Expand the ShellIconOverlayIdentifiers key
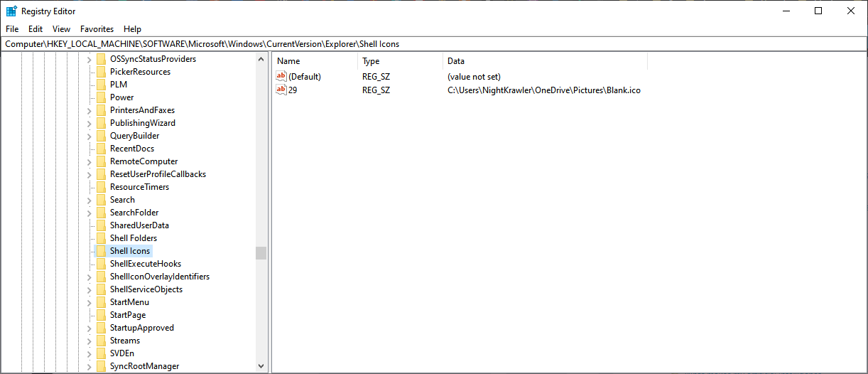Image resolution: width=868 pixels, height=374 pixels. coord(89,277)
